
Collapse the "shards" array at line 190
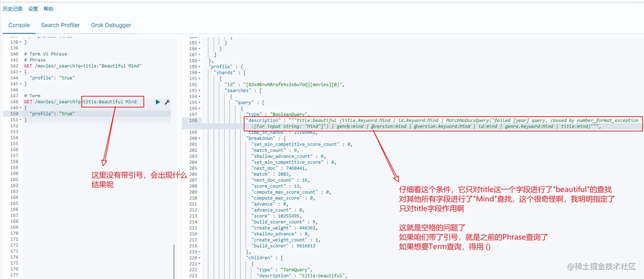click(200, 73)
